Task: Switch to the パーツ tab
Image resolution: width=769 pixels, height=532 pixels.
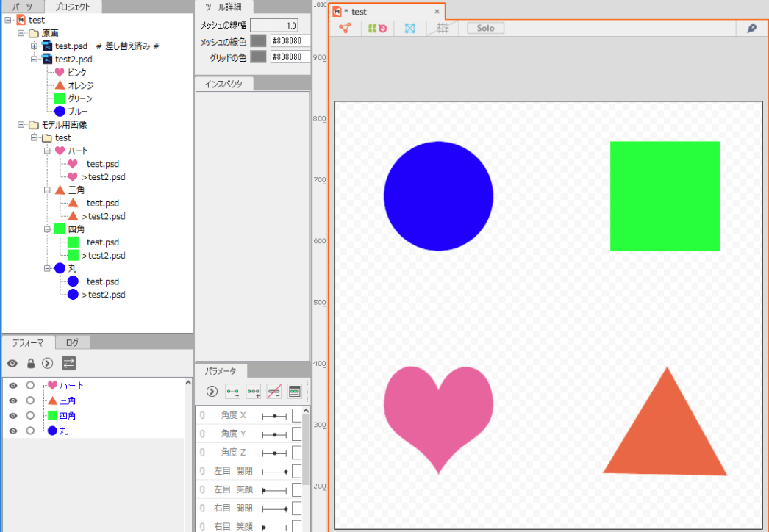Action: point(22,7)
